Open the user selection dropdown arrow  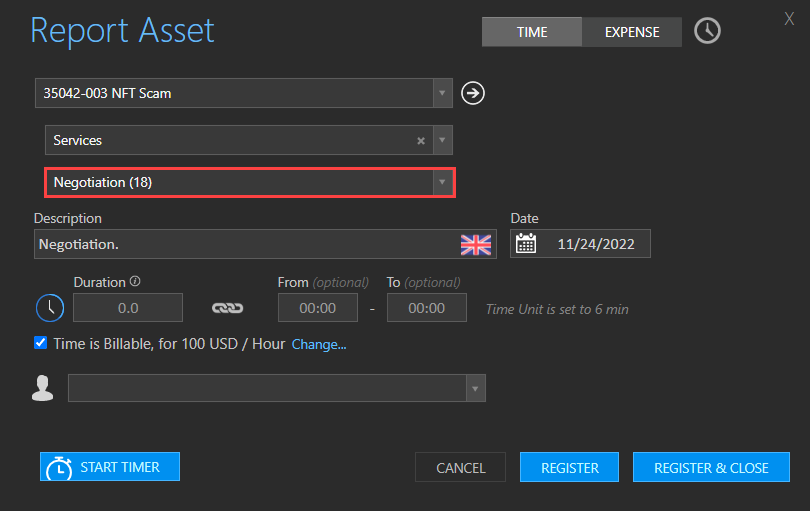tap(475, 389)
